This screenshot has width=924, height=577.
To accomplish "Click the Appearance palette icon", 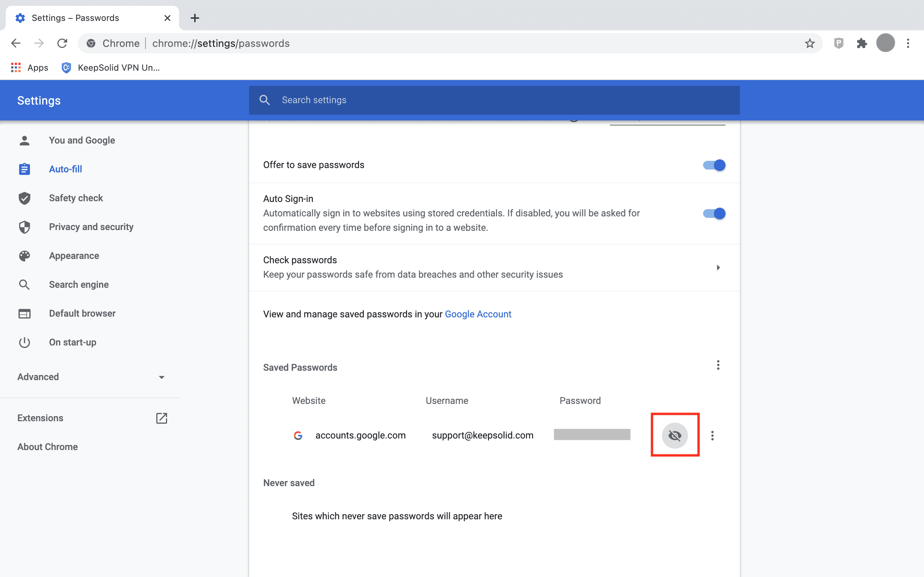I will coord(24,256).
